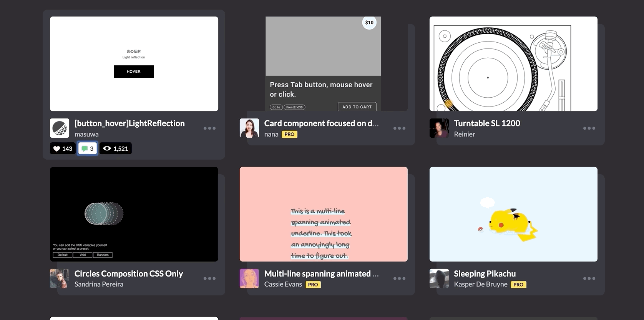Click the PRO badge beside Kasper De Bruyne

tap(519, 285)
